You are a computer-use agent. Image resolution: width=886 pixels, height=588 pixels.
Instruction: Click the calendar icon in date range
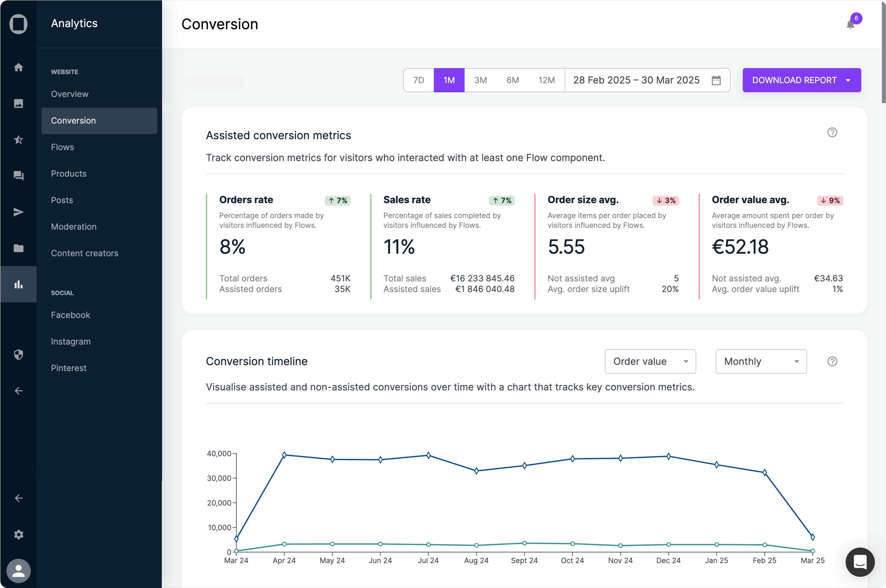coord(716,80)
